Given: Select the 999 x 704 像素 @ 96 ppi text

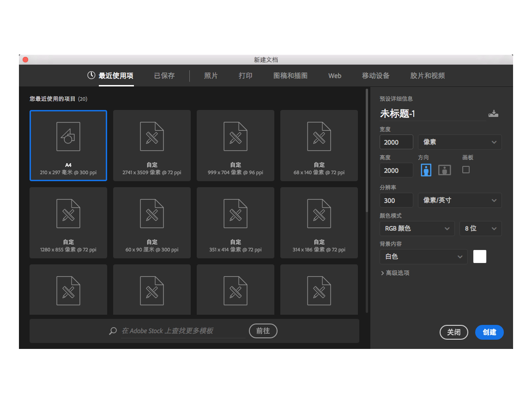Looking at the screenshot, I should point(236,172).
